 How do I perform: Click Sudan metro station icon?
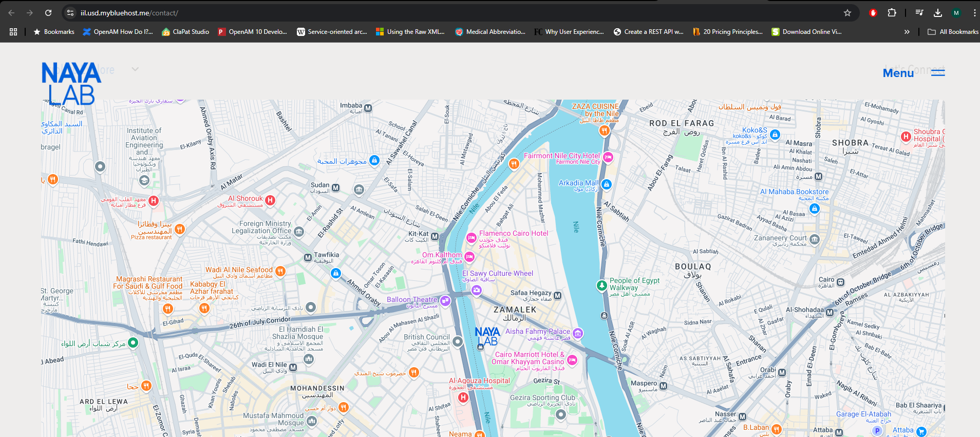[x=335, y=188]
